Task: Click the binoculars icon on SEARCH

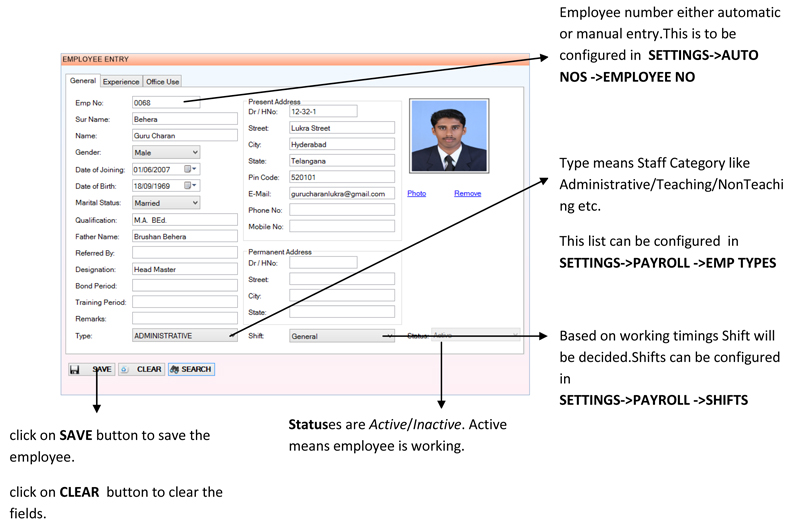Action: coord(175,369)
